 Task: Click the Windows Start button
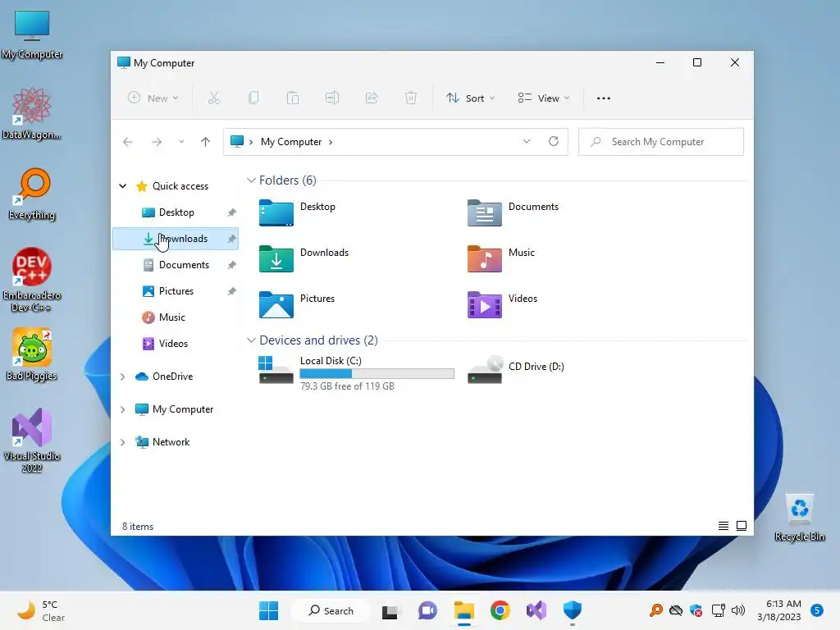tap(268, 610)
